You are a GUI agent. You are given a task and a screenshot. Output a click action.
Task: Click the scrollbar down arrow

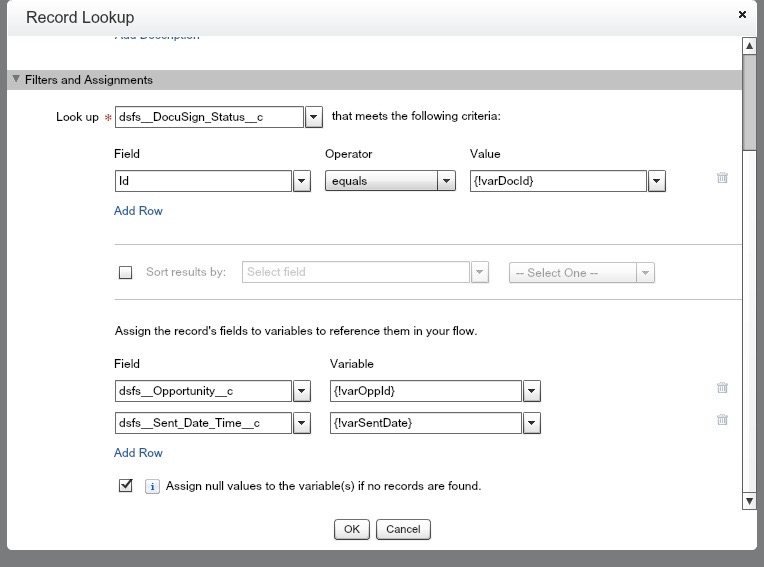point(748,500)
